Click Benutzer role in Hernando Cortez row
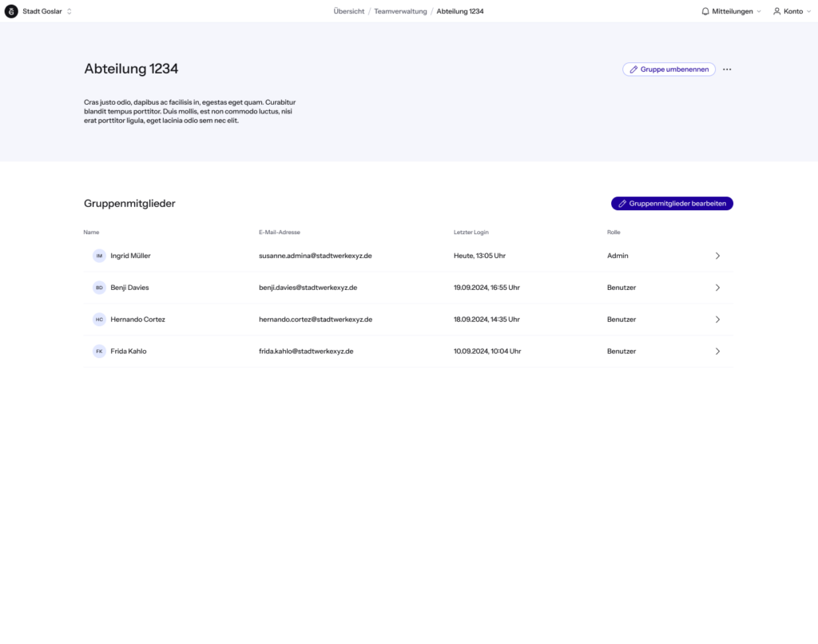The height and width of the screenshot is (644, 818). pos(621,320)
